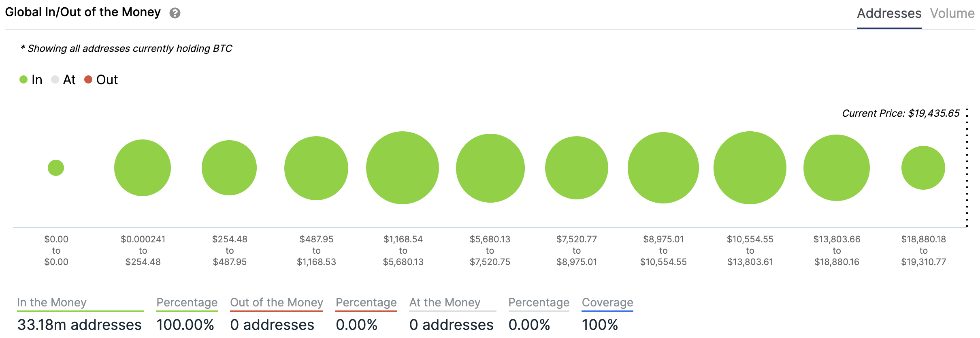This screenshot has width=980, height=338.
Task: Select the $254.48 to $487.95 bubble
Action: [229, 168]
